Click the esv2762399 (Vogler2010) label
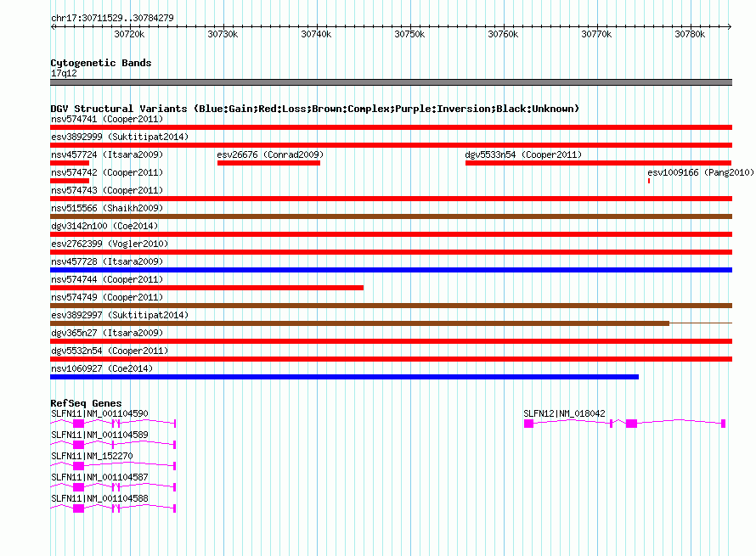Viewport: 756px width, 556px height. pos(110,244)
